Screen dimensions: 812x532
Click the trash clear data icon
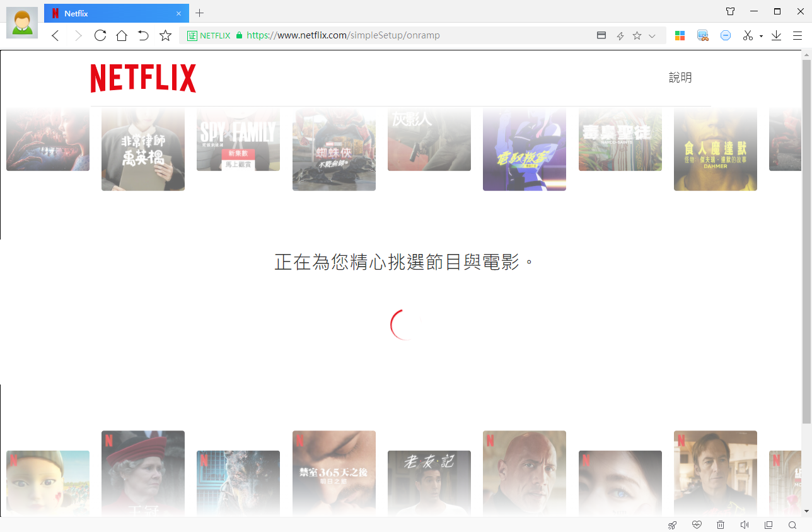(x=721, y=525)
